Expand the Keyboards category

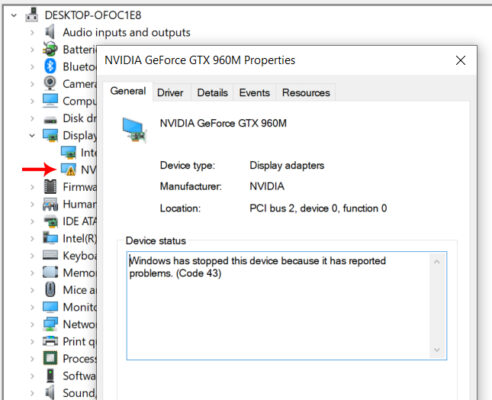coord(32,256)
